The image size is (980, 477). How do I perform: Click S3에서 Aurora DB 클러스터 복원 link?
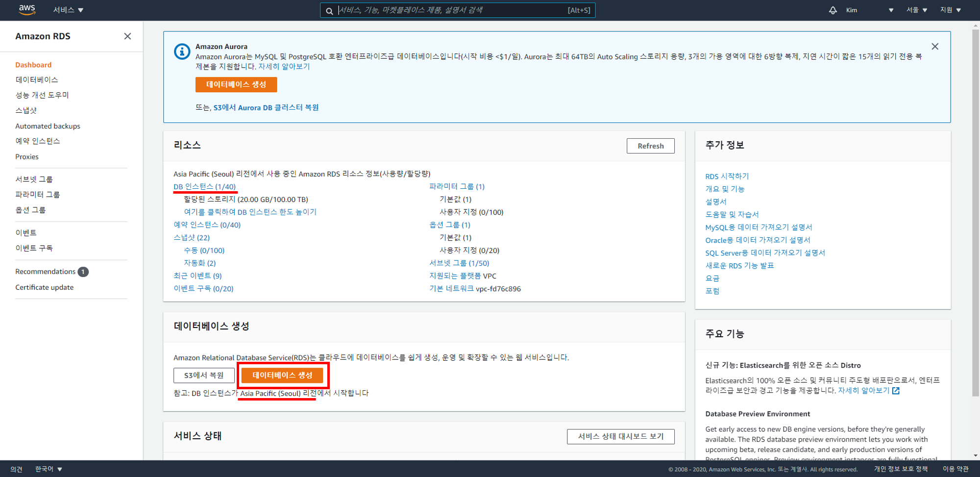coord(266,107)
